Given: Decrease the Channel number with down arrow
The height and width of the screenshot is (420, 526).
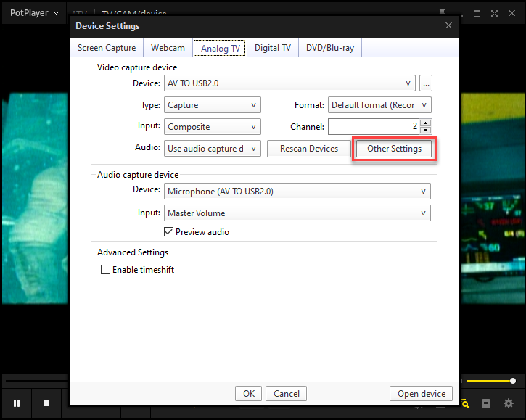Looking at the screenshot, I should tap(425, 131).
